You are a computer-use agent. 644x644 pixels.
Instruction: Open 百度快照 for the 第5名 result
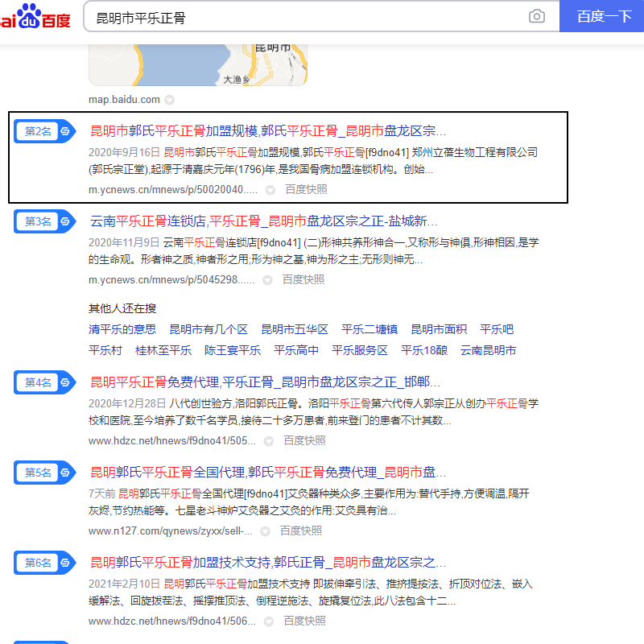tap(300, 530)
